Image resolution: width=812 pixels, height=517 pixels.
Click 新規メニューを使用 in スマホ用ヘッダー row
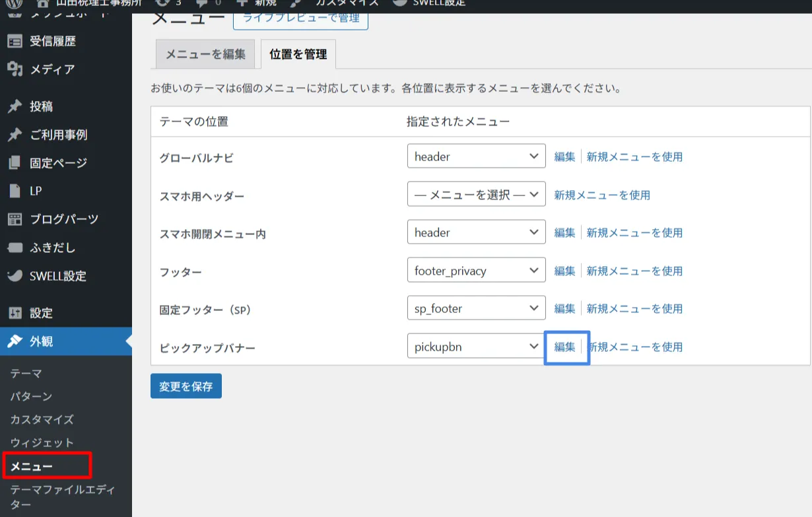tap(602, 195)
